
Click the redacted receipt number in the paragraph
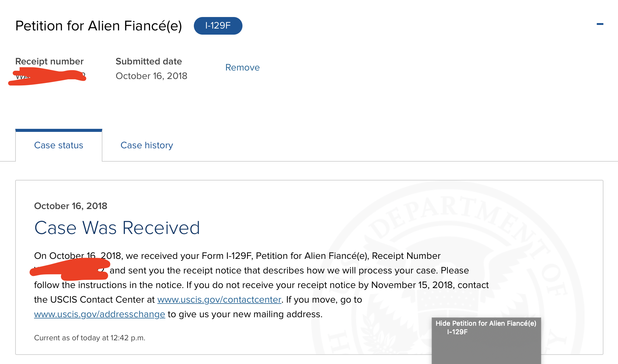pos(70,270)
